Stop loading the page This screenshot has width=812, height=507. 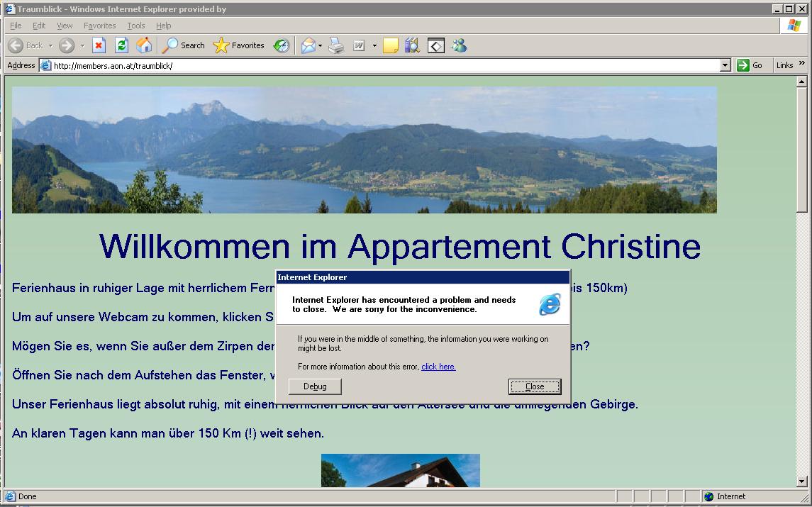(x=99, y=45)
